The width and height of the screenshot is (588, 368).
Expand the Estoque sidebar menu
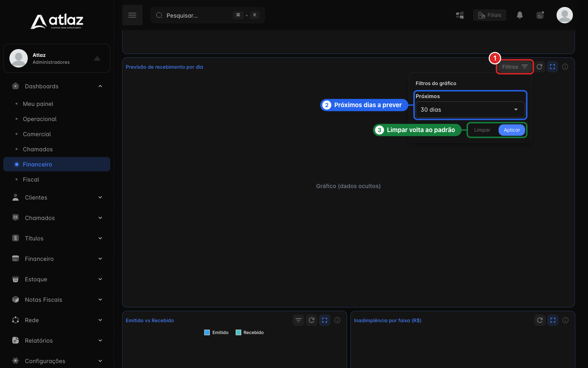57,279
